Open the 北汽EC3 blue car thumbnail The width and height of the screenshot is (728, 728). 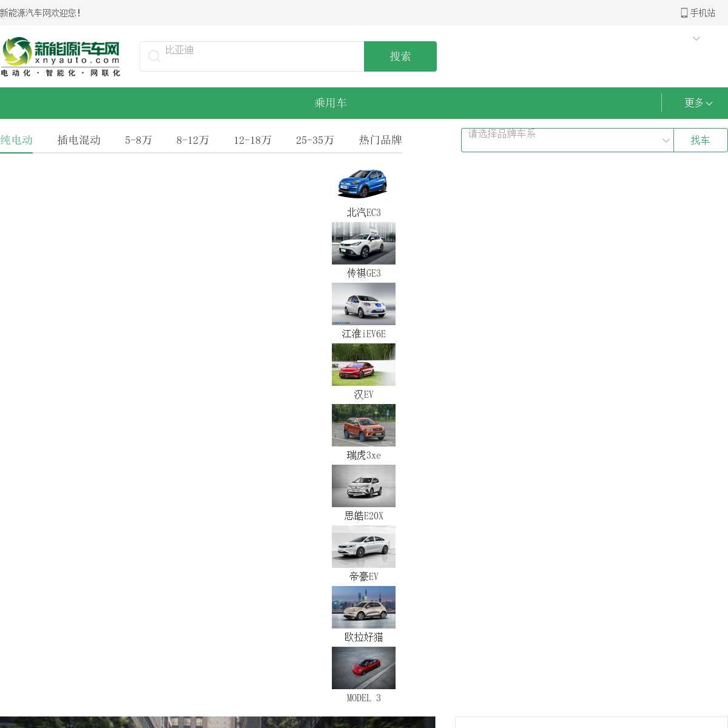pos(363,183)
